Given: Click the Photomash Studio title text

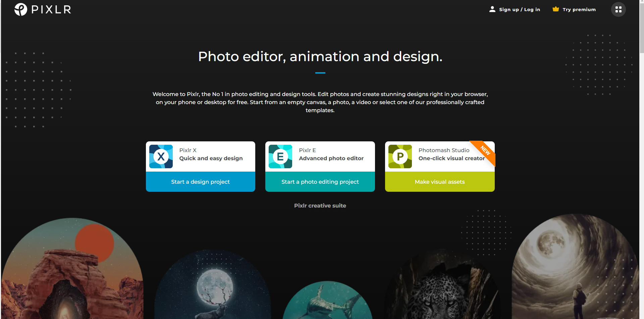Looking at the screenshot, I should pos(444,150).
